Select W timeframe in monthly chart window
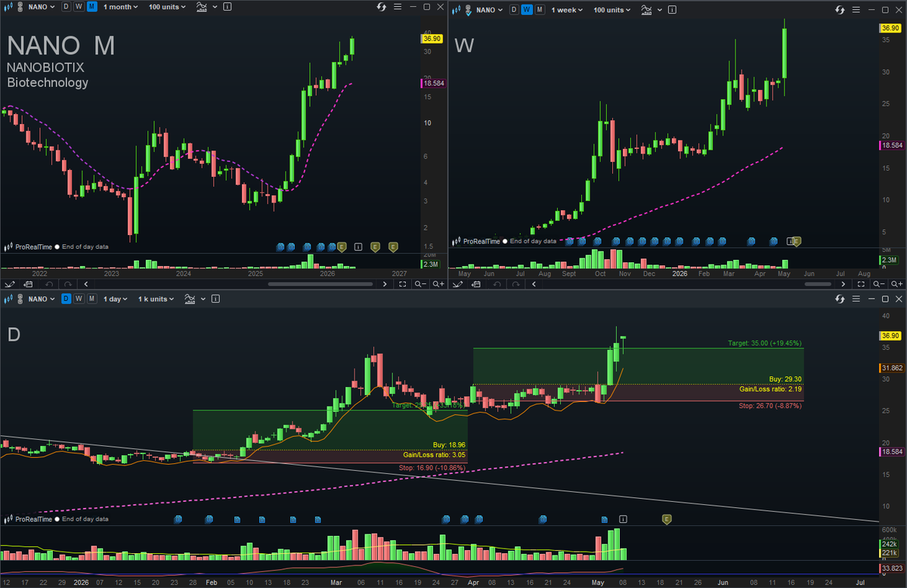 pyautogui.click(x=79, y=7)
